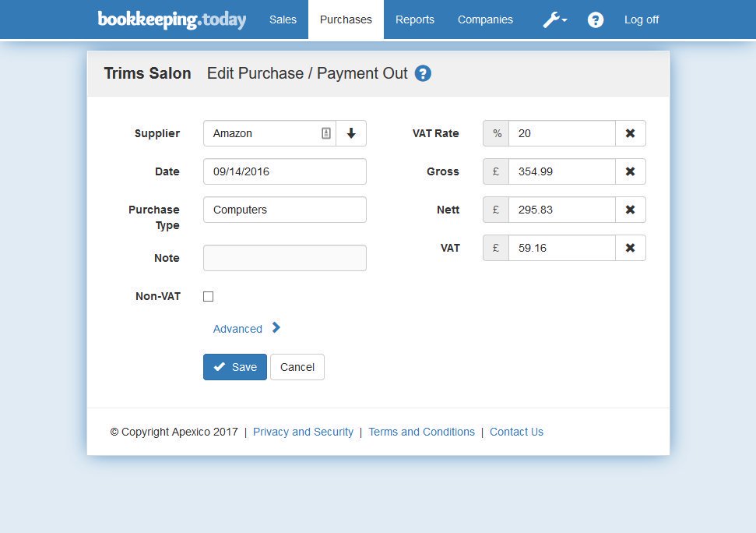Switch to the Sales tab

pyautogui.click(x=283, y=19)
